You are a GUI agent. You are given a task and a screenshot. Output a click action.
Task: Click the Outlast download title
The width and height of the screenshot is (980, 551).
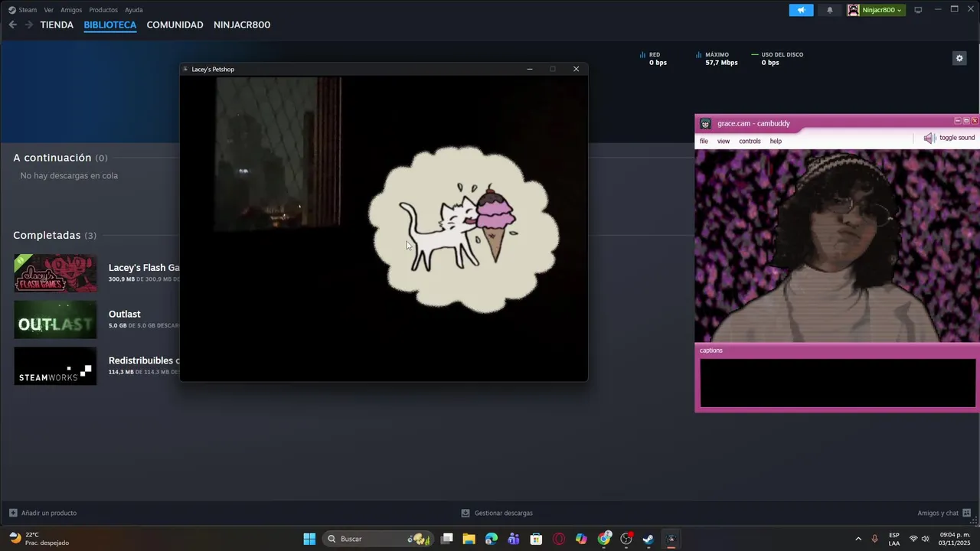point(125,314)
